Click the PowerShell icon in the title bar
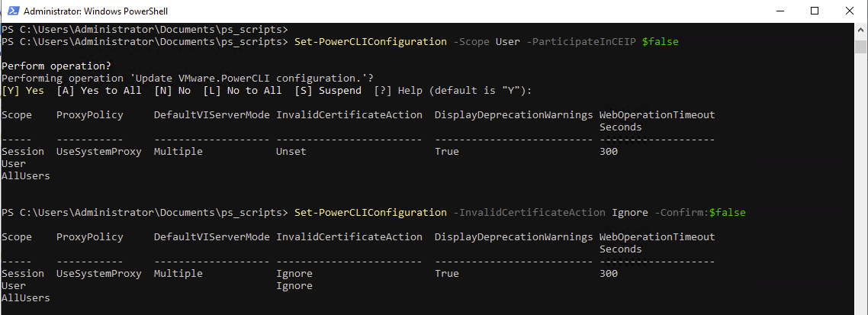868x315 pixels. tap(12, 11)
